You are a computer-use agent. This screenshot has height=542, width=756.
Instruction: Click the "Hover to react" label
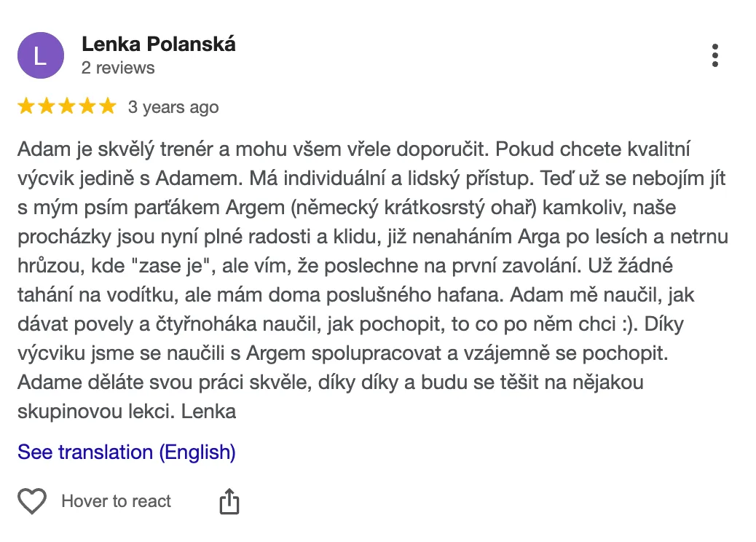click(117, 501)
